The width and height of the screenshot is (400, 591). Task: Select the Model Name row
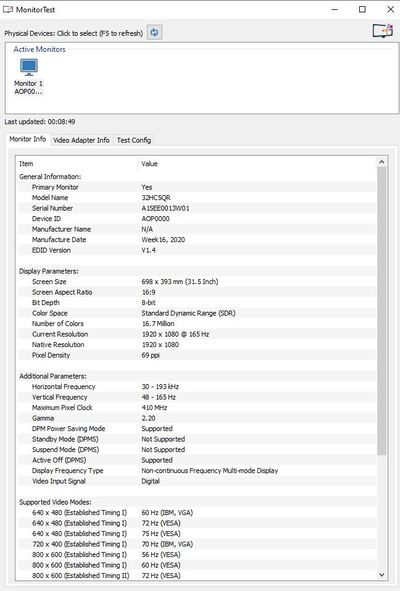click(x=196, y=198)
